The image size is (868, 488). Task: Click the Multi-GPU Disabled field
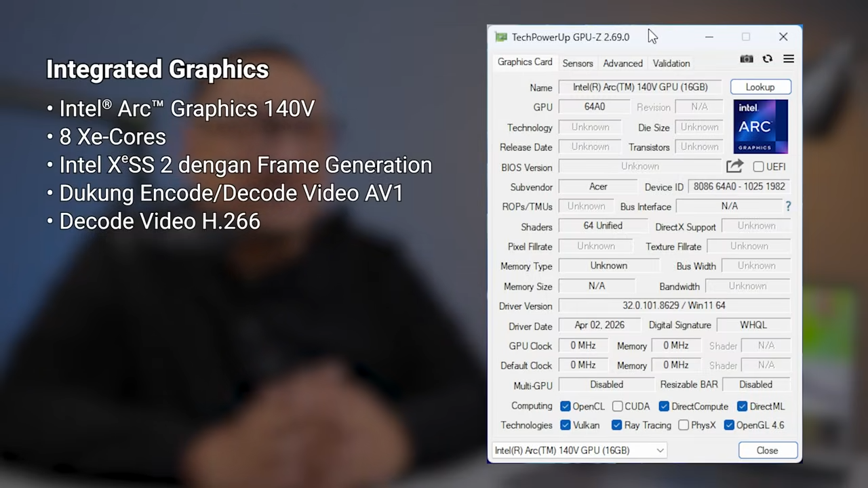click(x=606, y=384)
